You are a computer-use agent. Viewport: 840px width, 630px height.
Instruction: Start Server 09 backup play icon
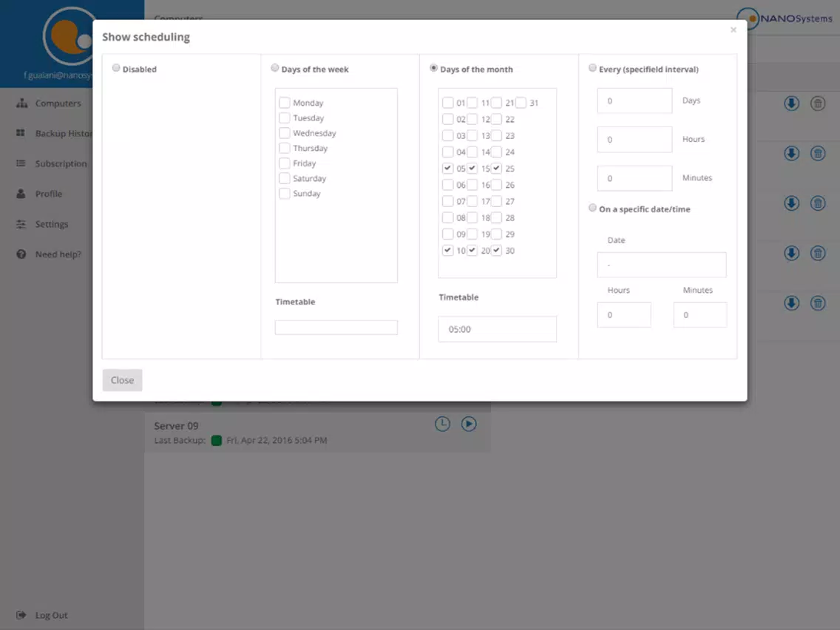click(x=469, y=424)
